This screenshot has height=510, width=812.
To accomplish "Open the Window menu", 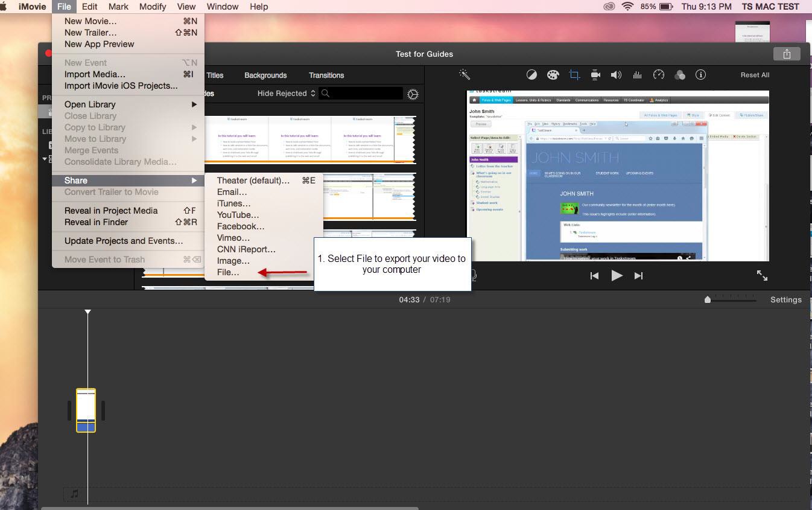I will (222, 7).
